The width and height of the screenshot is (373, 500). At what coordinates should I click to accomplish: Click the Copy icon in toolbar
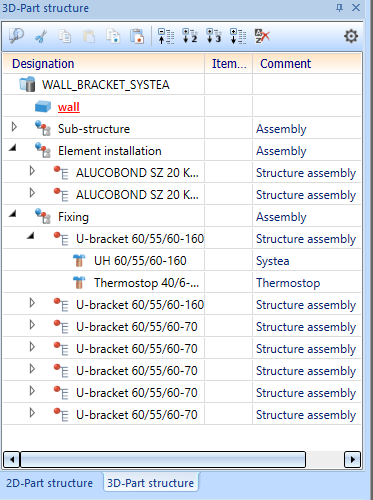click(x=65, y=36)
